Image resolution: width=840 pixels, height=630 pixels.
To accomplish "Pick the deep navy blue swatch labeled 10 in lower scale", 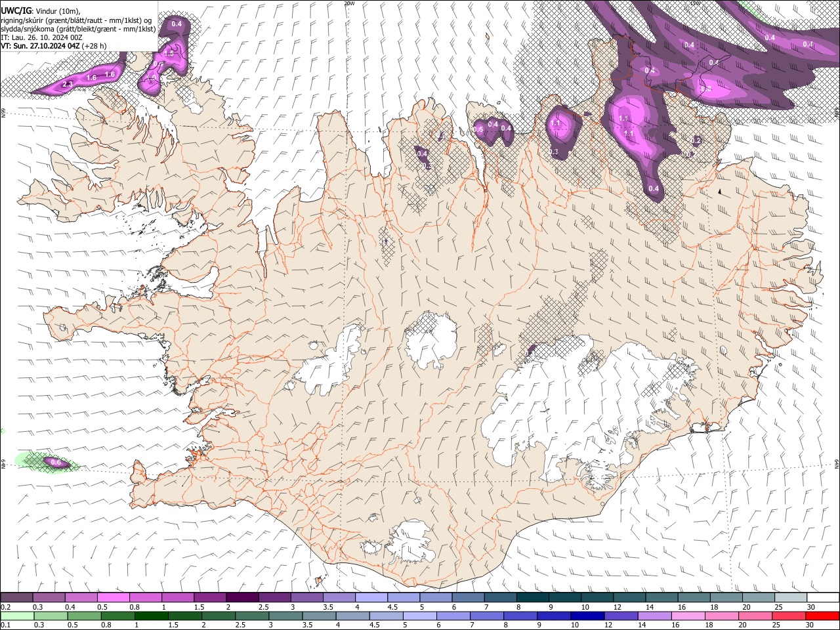I will [587, 616].
